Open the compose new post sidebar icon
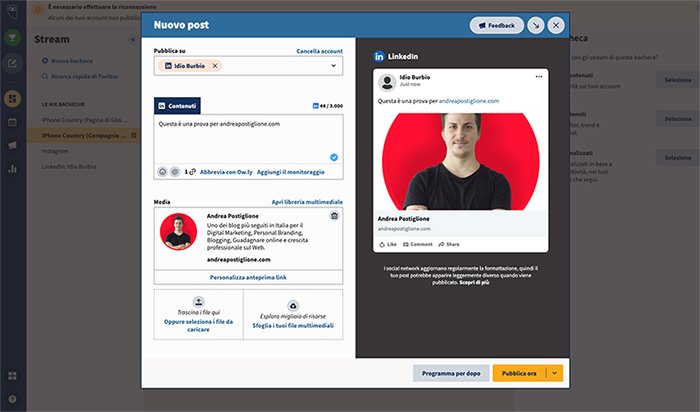The image size is (700, 412). click(x=12, y=63)
